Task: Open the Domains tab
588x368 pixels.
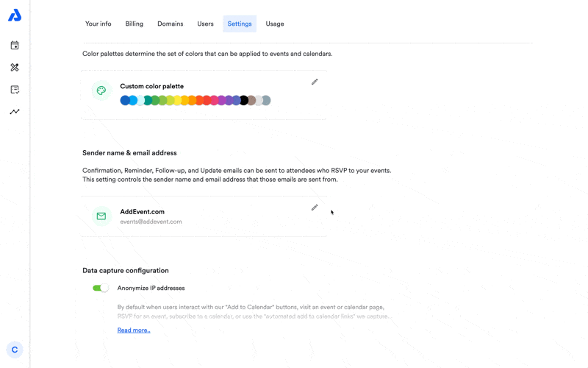Action: [x=171, y=24]
